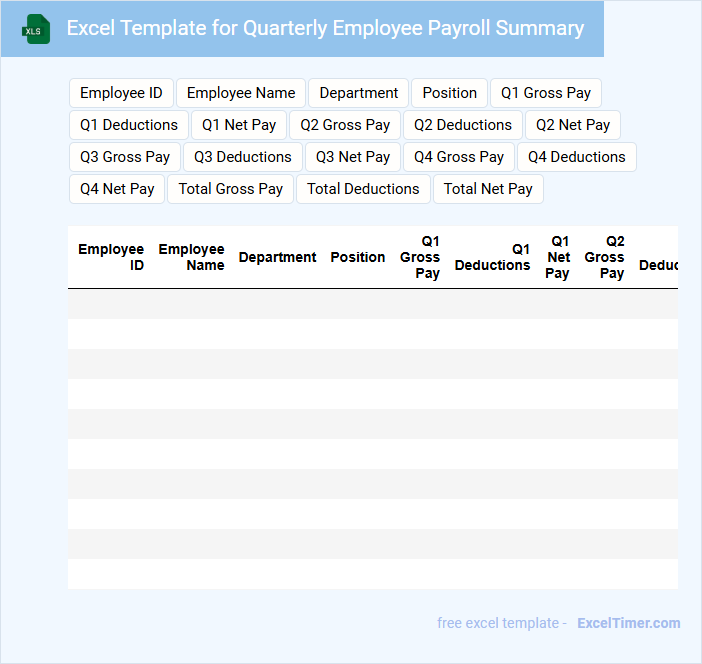
Task: Click the green XLS file icon
Action: pos(36,29)
